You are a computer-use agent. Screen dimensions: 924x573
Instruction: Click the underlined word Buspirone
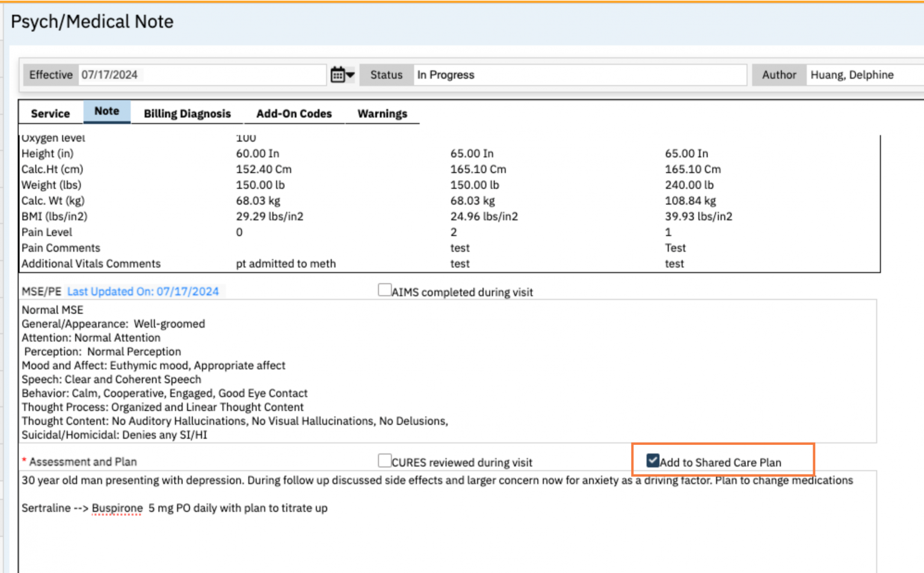[117, 508]
